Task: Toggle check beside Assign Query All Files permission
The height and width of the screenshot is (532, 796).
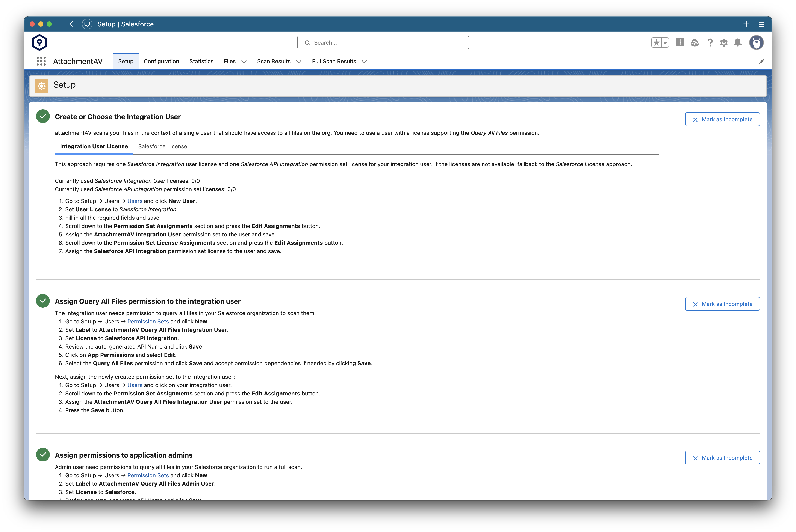Action: [x=43, y=300]
